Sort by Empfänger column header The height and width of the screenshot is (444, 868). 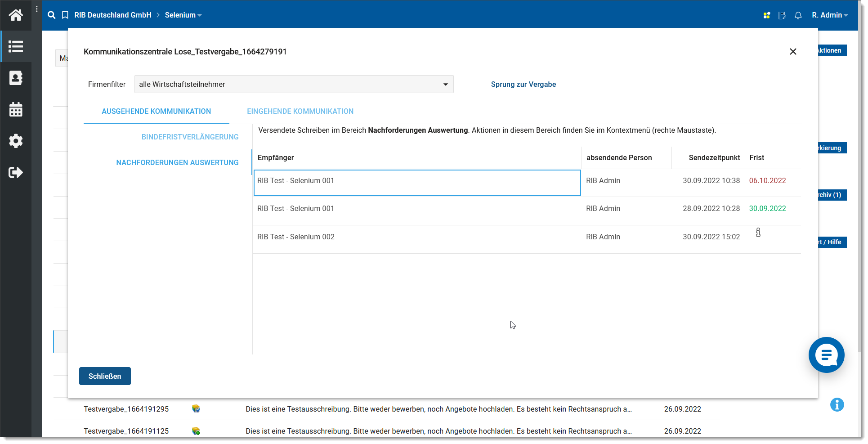pyautogui.click(x=417, y=157)
